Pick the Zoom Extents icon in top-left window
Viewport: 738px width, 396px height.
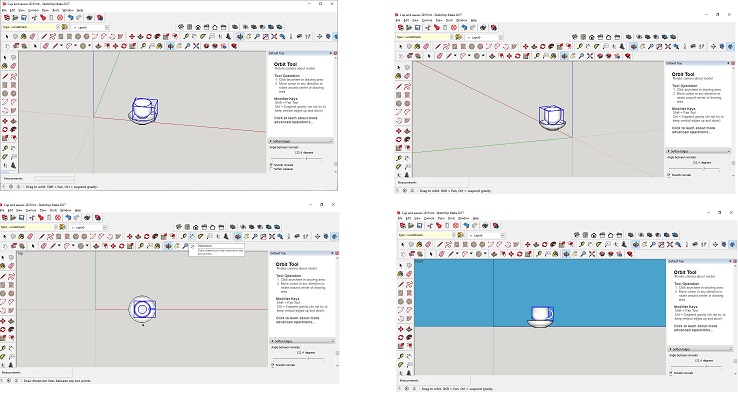click(274, 37)
